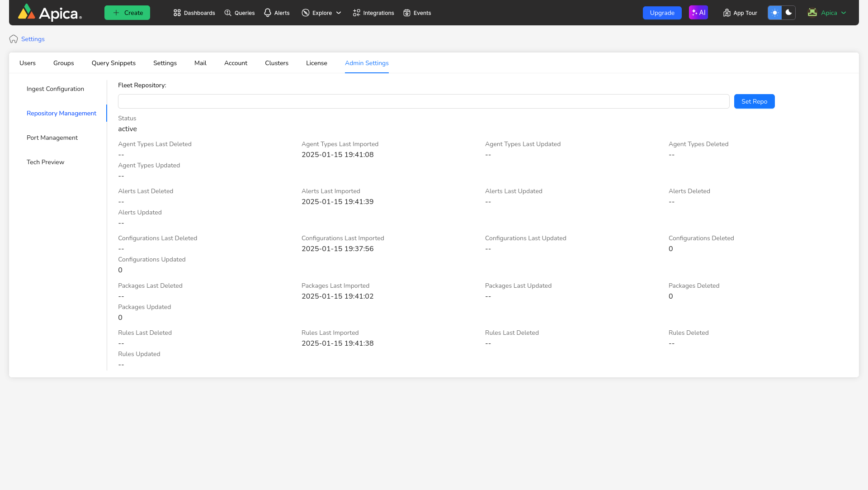The width and height of the screenshot is (868, 490).
Task: Switch to dark theme mode
Action: (788, 13)
